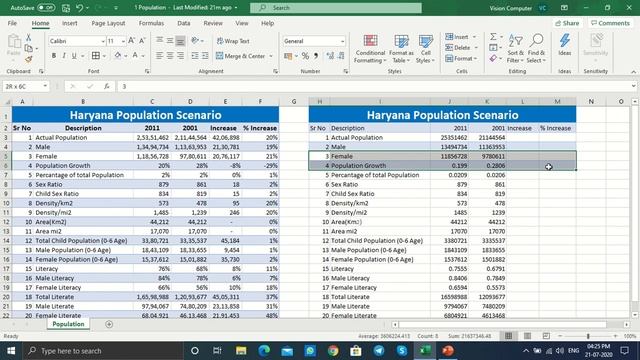This screenshot has width=640, height=360.
Task: Click the Comments button
Action: 610,23
